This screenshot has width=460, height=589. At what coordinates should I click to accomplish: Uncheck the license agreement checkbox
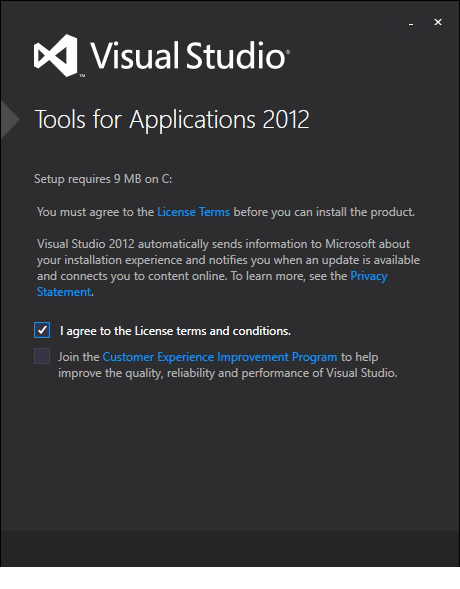[42, 330]
